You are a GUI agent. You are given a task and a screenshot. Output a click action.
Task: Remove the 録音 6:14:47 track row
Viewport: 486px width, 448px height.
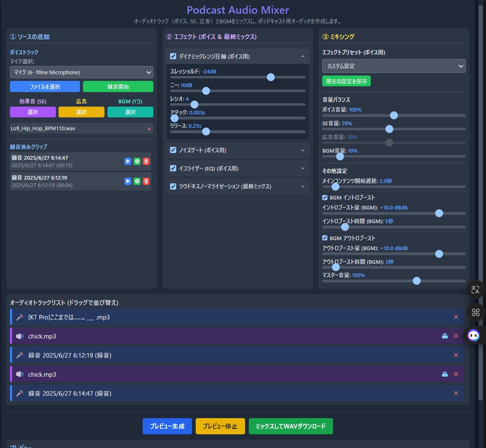tap(456, 393)
